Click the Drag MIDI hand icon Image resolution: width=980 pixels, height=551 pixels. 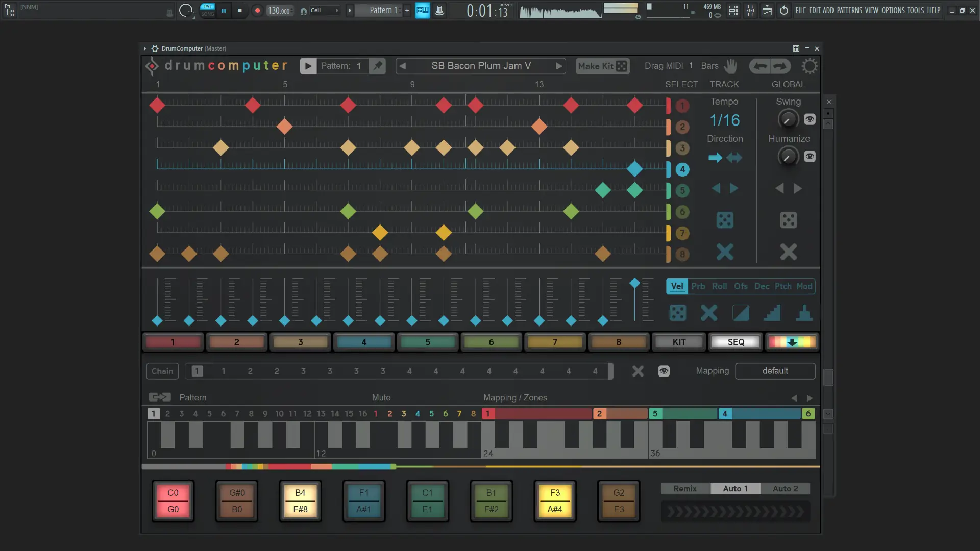(x=731, y=66)
